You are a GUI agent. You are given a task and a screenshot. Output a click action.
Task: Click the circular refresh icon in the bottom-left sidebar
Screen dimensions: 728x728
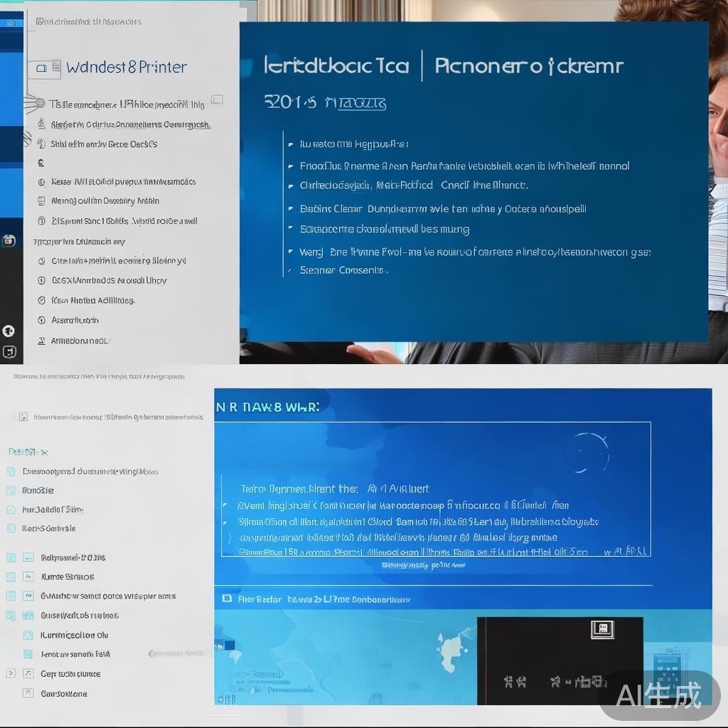(9, 331)
